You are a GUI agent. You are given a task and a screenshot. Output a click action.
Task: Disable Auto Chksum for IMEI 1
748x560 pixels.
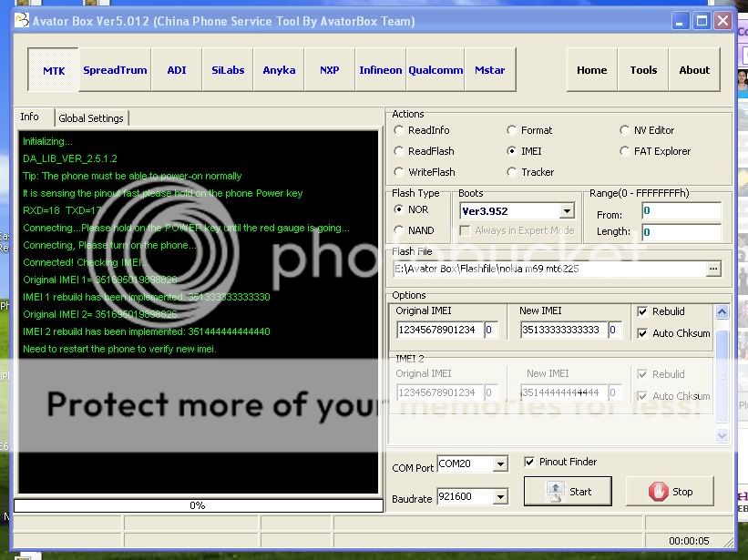643,333
